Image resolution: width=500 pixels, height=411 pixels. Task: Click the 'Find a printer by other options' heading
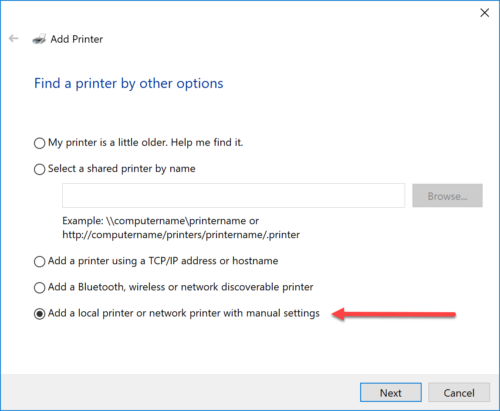pos(129,83)
